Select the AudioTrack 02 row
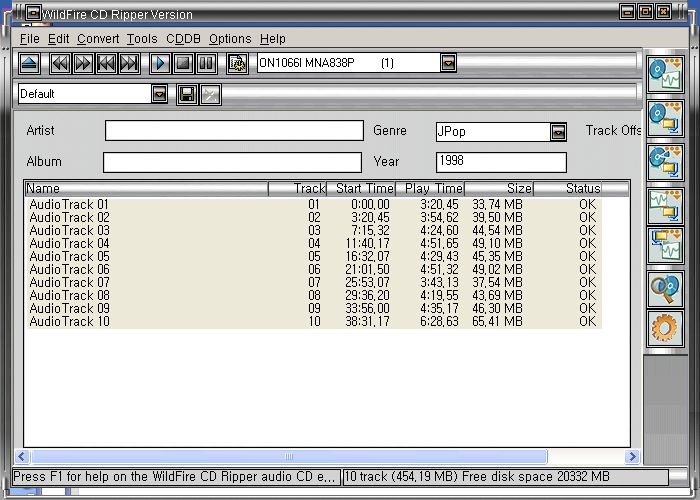The width and height of the screenshot is (700, 500). point(314,217)
